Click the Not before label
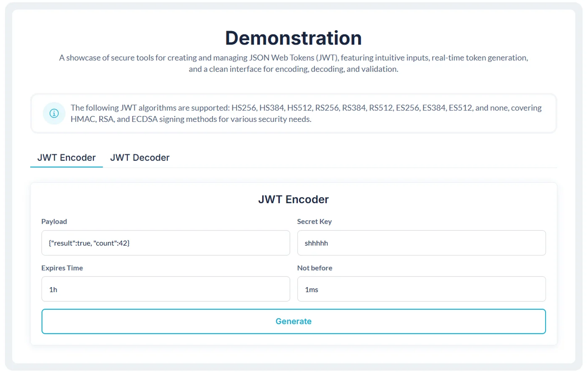This screenshot has height=372, width=588. pos(315,268)
